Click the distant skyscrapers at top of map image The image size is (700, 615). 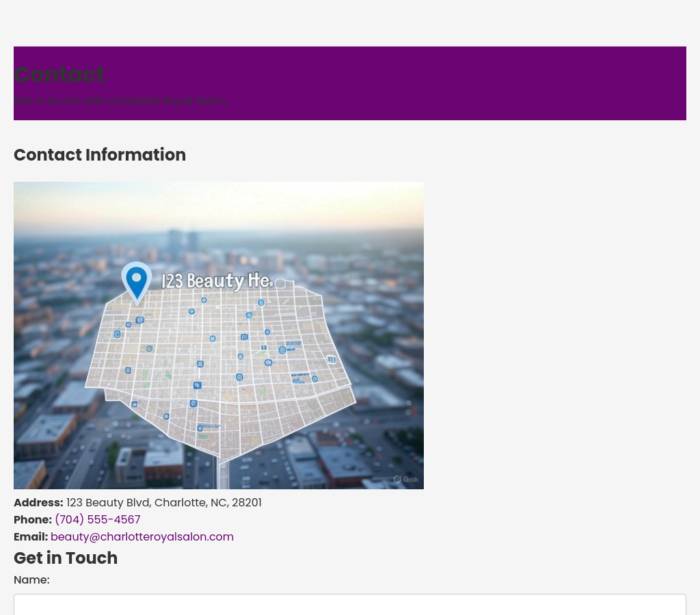tap(183, 241)
